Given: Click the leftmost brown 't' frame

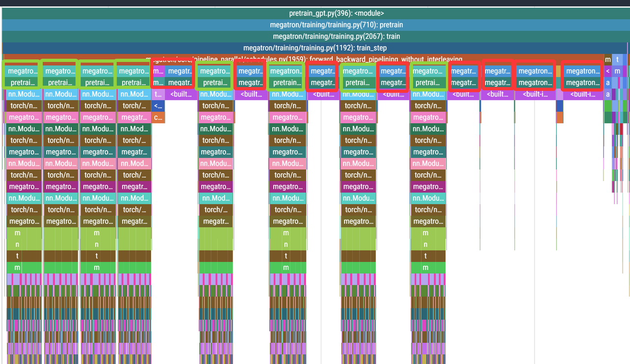Looking at the screenshot, I should pyautogui.click(x=18, y=256).
